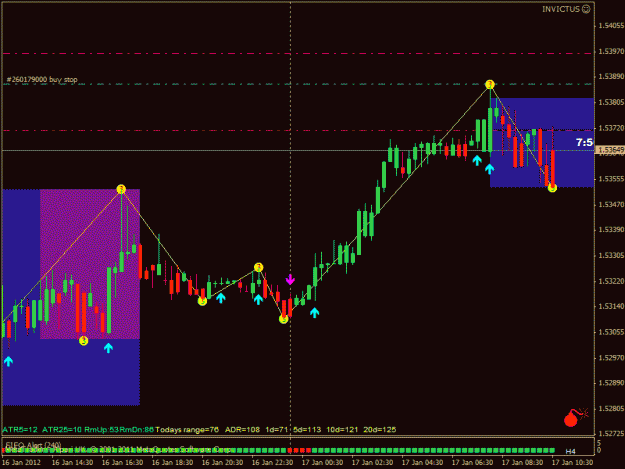Viewport: 625px width, 469px height.
Task: Select the #260179000 buy stop order label
Action: 42,80
